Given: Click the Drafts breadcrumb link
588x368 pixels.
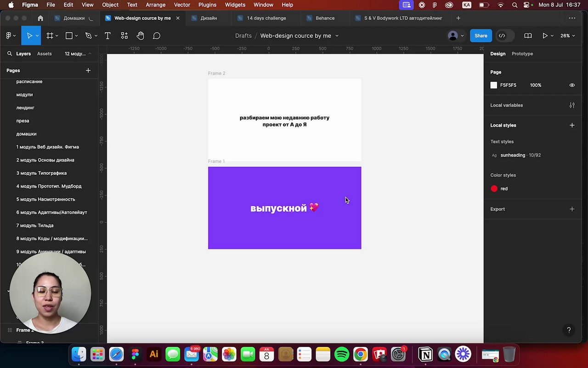Looking at the screenshot, I should pyautogui.click(x=243, y=35).
